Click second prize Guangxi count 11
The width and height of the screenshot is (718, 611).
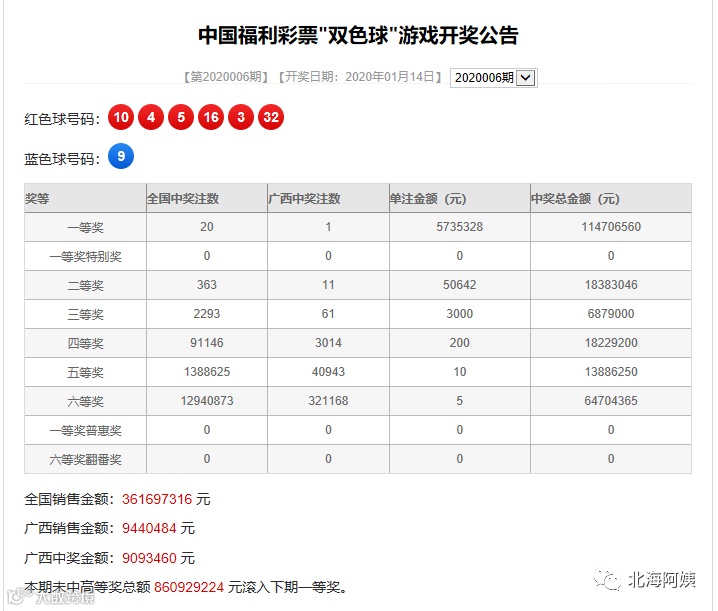328,285
